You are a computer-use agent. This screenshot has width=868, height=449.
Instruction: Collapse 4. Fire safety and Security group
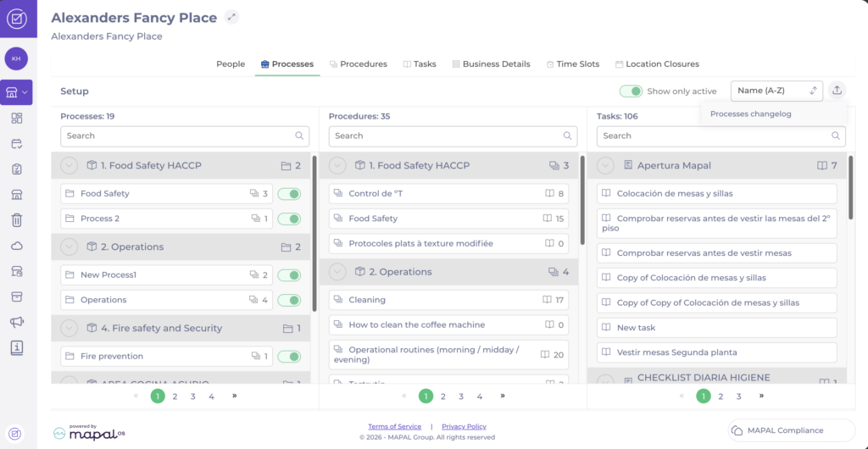pyautogui.click(x=70, y=328)
